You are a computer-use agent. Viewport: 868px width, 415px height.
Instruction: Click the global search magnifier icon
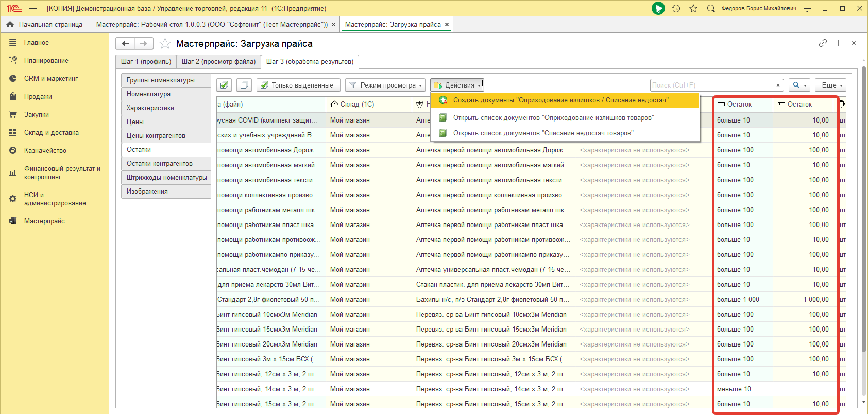(x=711, y=8)
